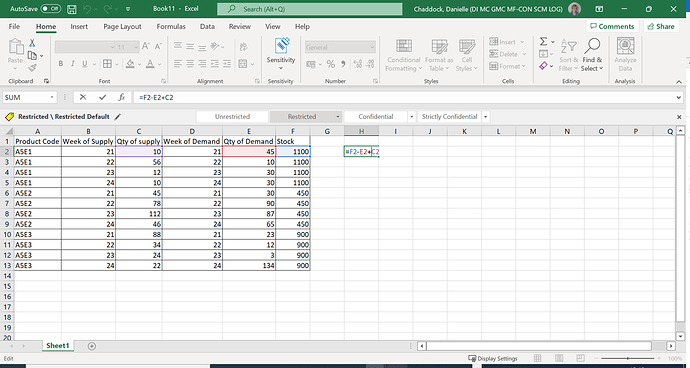The image size is (690, 368).
Task: Select the Confidential sensitivity label
Action: pos(375,117)
